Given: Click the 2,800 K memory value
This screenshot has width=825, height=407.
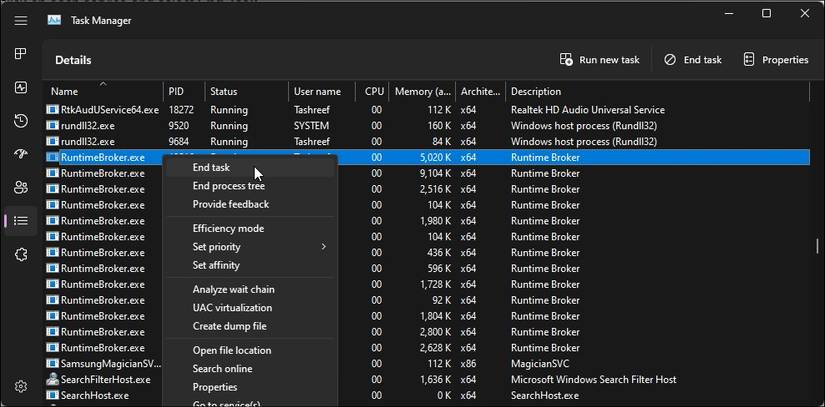Looking at the screenshot, I should point(435,332).
